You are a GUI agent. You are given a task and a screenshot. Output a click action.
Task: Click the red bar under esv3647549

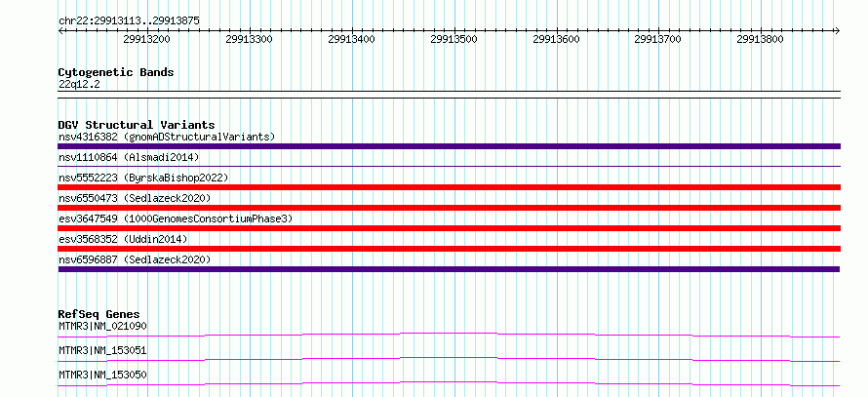click(x=449, y=228)
